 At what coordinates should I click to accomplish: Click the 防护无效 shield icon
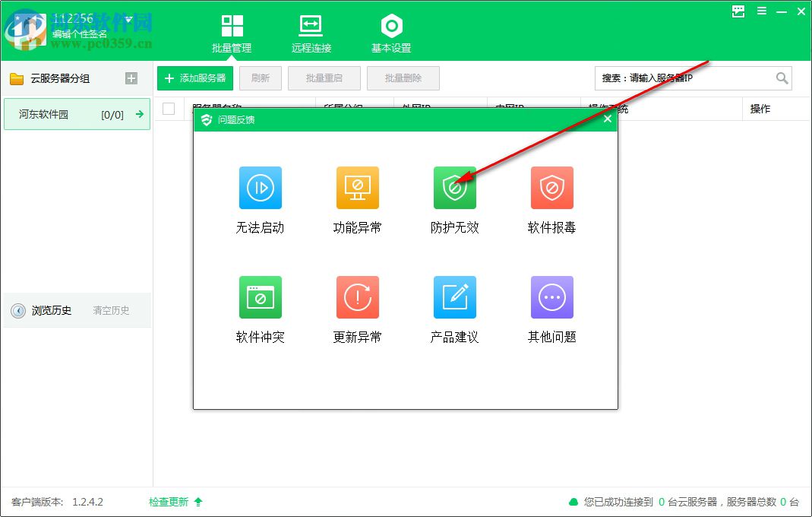[455, 188]
